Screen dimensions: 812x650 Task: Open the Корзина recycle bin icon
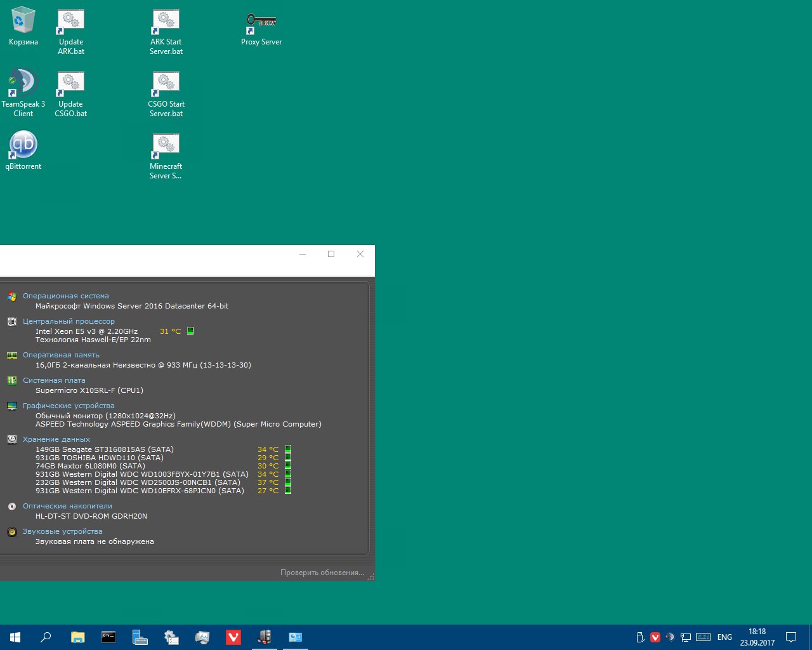[x=23, y=27]
